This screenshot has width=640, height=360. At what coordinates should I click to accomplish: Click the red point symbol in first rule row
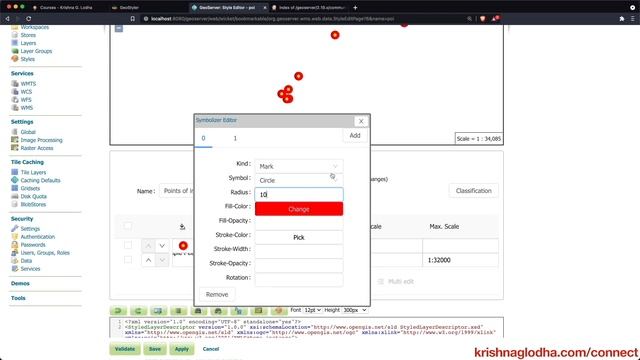(x=183, y=245)
